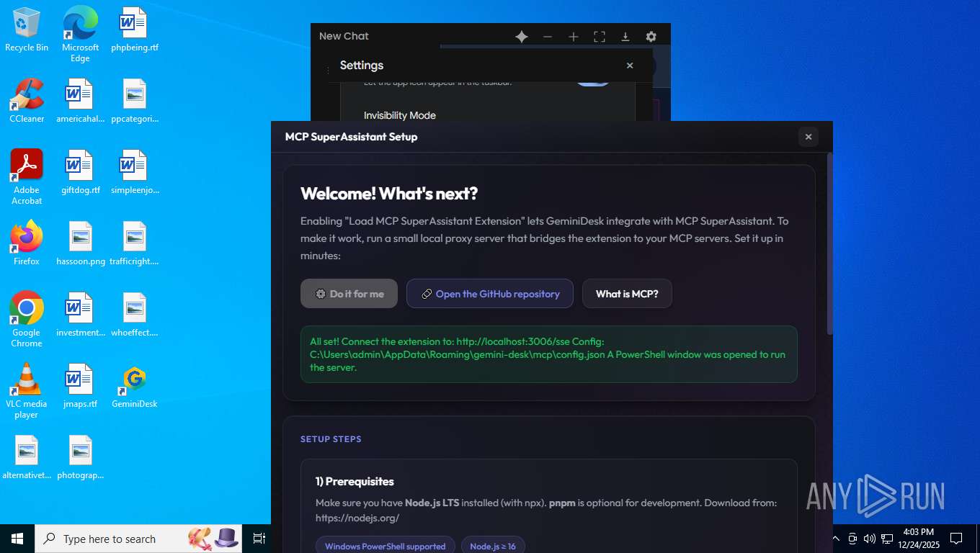Image resolution: width=980 pixels, height=553 pixels.
Task: Close the MCP SuperAssistant Setup dialog
Action: [808, 137]
